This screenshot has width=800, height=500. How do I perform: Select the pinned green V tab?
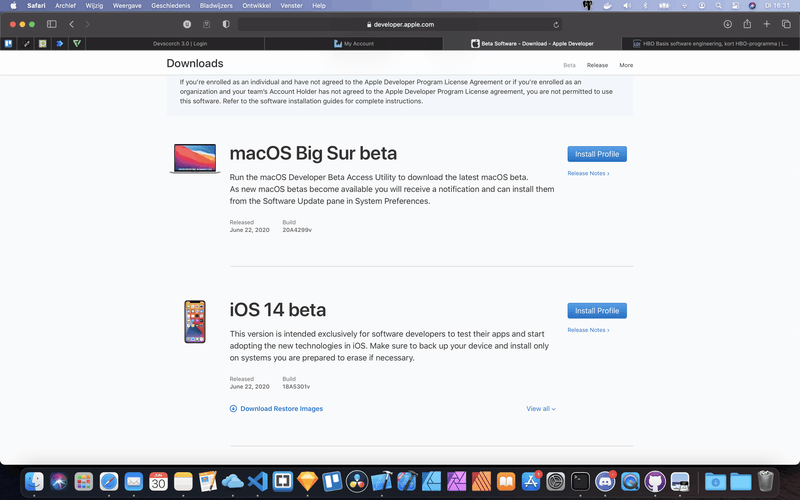(x=77, y=43)
